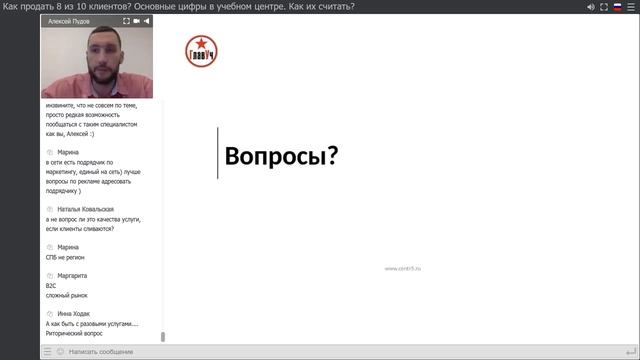The image size is (640, 360).
Task: Open language selector Russian flag icon
Action: (618, 7)
